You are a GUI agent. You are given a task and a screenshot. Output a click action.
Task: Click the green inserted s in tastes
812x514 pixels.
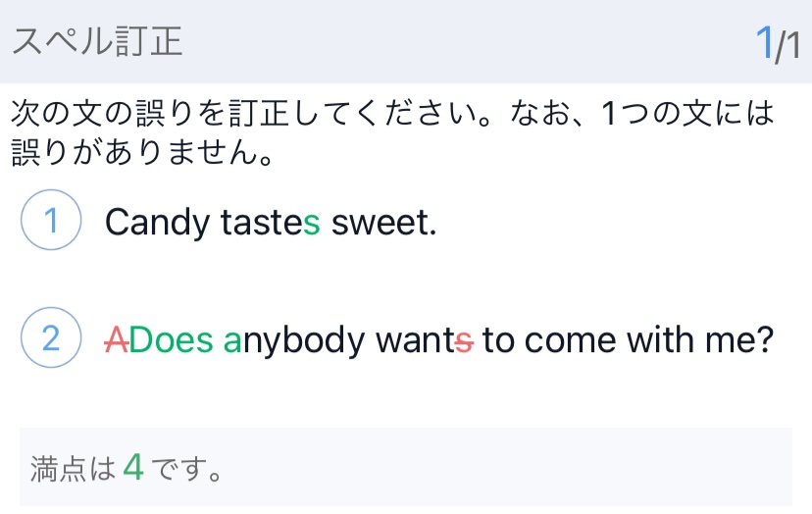click(x=312, y=224)
